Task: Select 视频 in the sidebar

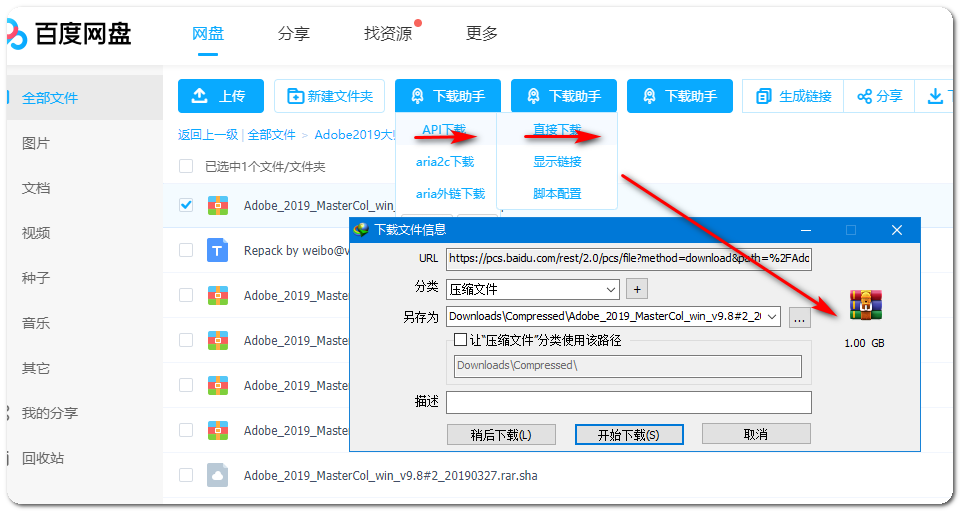Action: 36,233
